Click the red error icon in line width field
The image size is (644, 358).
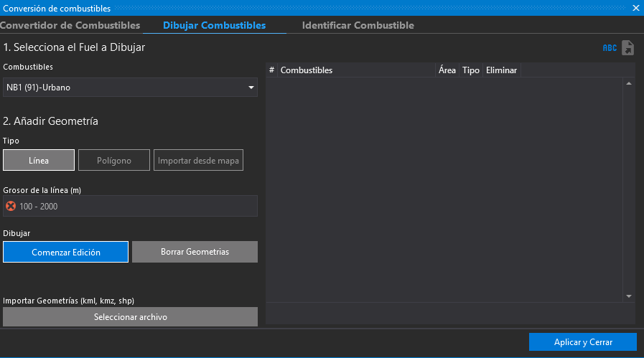[x=11, y=207]
